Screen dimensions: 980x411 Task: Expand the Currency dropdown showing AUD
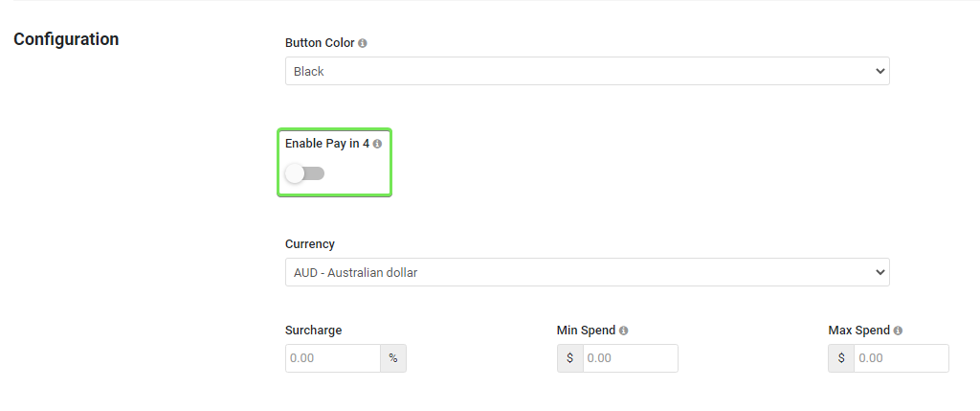coord(587,272)
